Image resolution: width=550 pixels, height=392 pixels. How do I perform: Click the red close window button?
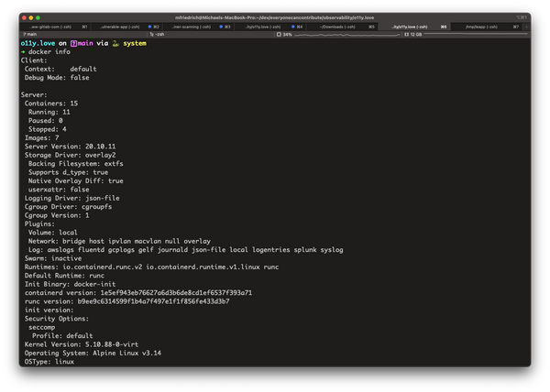pyautogui.click(x=27, y=17)
